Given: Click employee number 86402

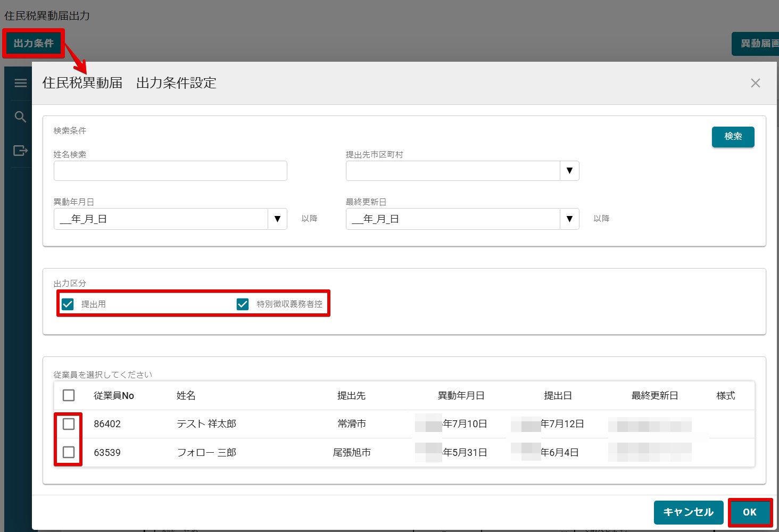Looking at the screenshot, I should [x=107, y=424].
